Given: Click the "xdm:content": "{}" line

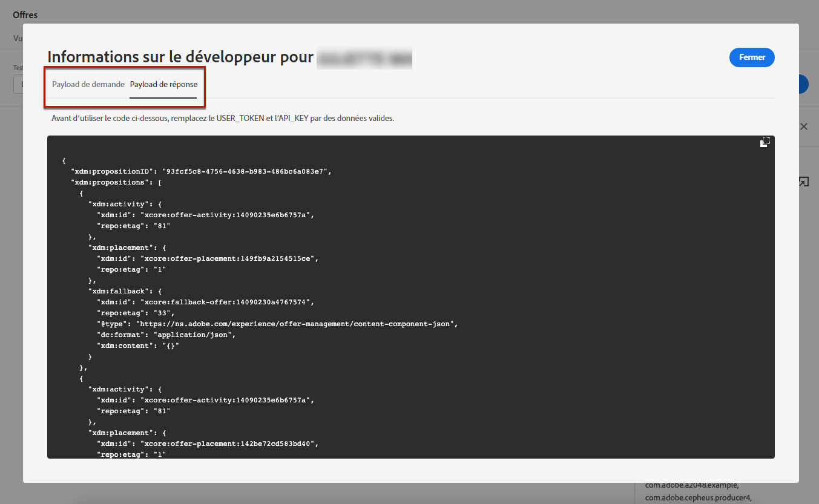Looking at the screenshot, I should click(x=138, y=345).
